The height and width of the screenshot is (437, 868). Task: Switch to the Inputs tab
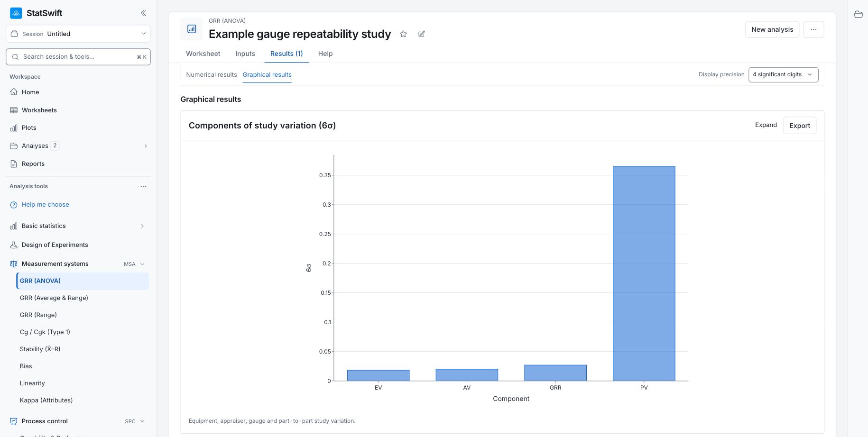click(x=245, y=54)
